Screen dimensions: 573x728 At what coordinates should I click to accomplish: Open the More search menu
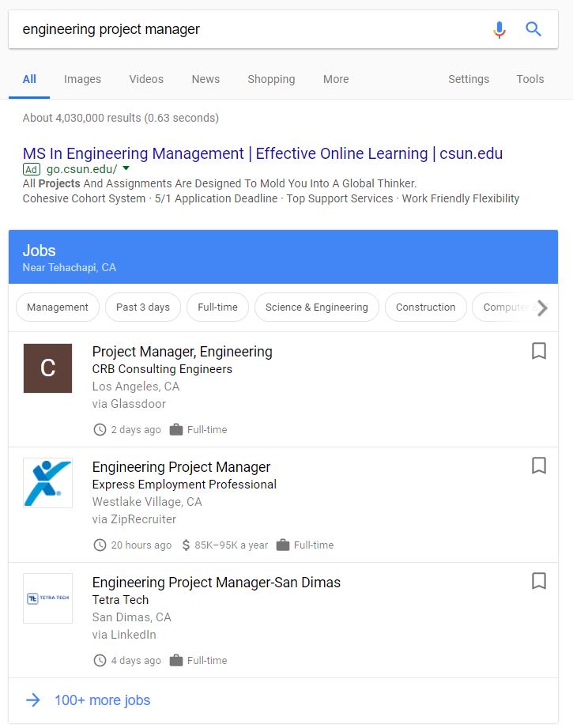pyautogui.click(x=336, y=79)
